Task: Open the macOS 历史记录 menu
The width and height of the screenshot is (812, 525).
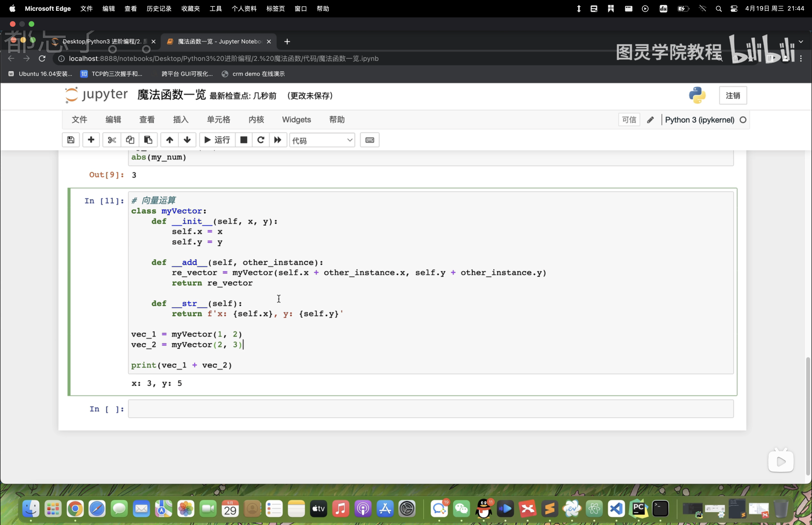Action: (x=159, y=8)
